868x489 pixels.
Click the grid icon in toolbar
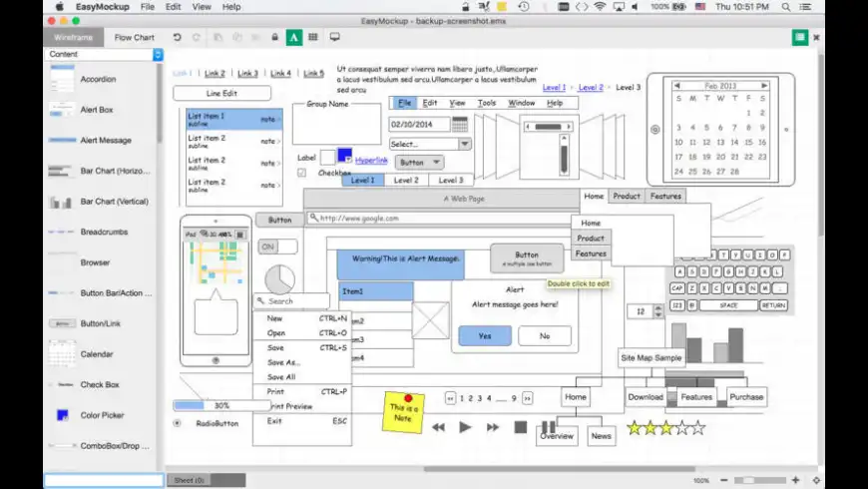tap(313, 37)
